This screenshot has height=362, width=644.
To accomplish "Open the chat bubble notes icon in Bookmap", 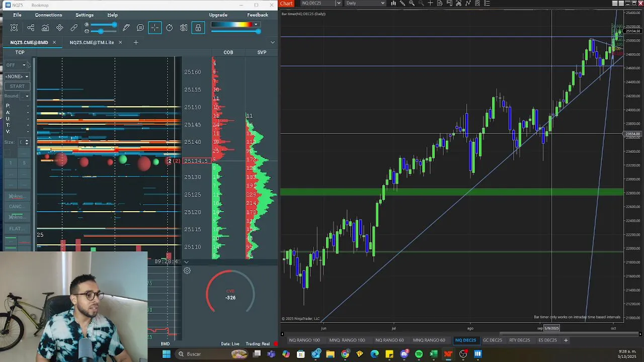I will coord(140,28).
